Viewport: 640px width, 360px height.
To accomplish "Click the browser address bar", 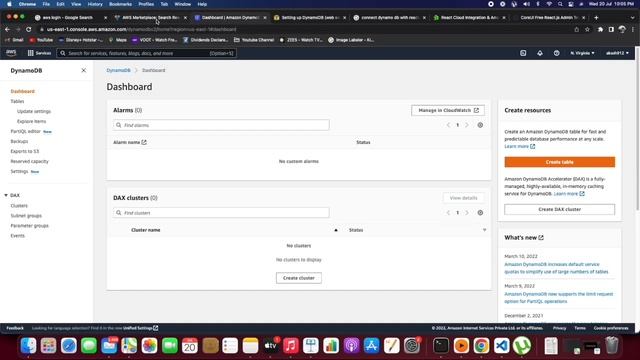I will point(302,29).
